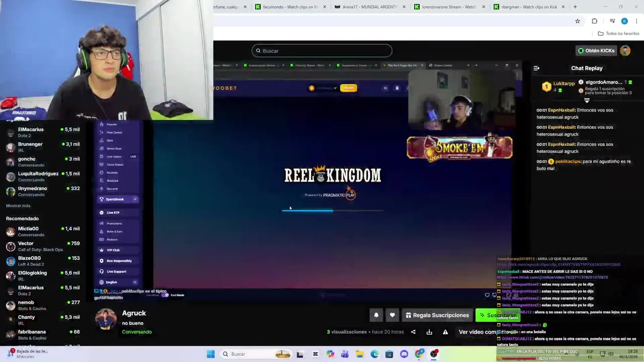This screenshot has height=362, width=644.
Task: Expand following list with Mostrar más
Action: [x=18, y=206]
